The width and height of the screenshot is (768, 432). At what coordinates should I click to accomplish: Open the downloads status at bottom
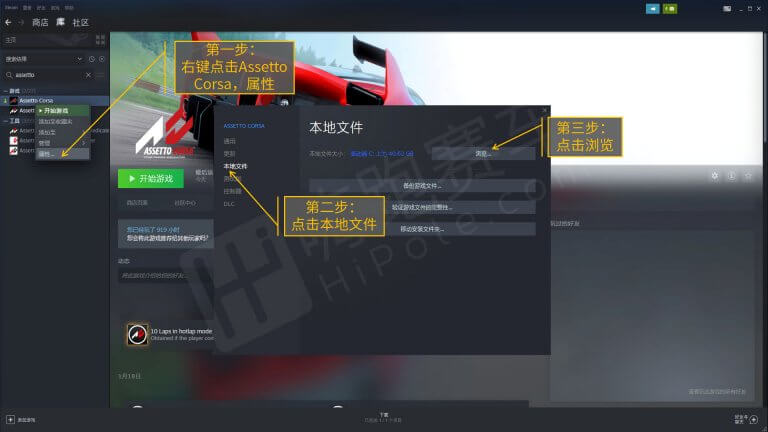click(x=384, y=418)
